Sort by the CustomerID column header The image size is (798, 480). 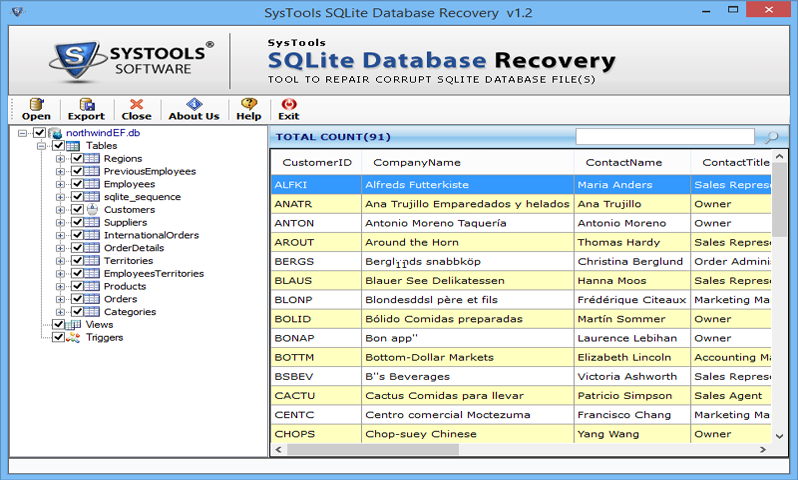pos(317,162)
